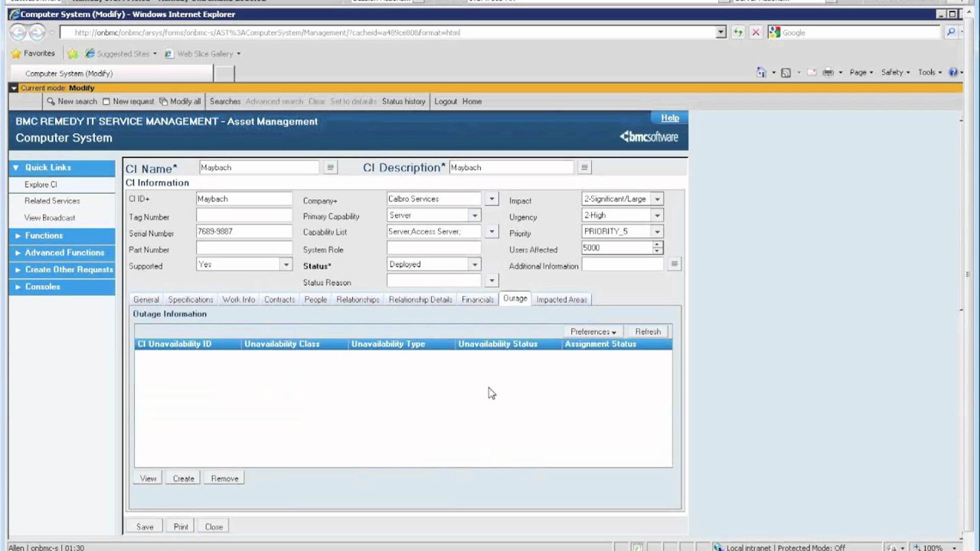Open Suggested Sites in favorites bar
The width and height of the screenshot is (980, 551).
pos(121,54)
